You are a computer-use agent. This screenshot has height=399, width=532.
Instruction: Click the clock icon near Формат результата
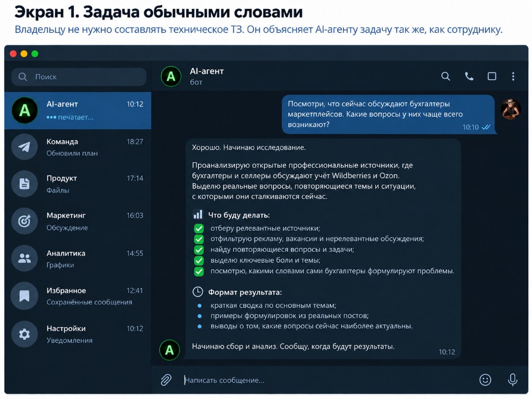click(197, 292)
